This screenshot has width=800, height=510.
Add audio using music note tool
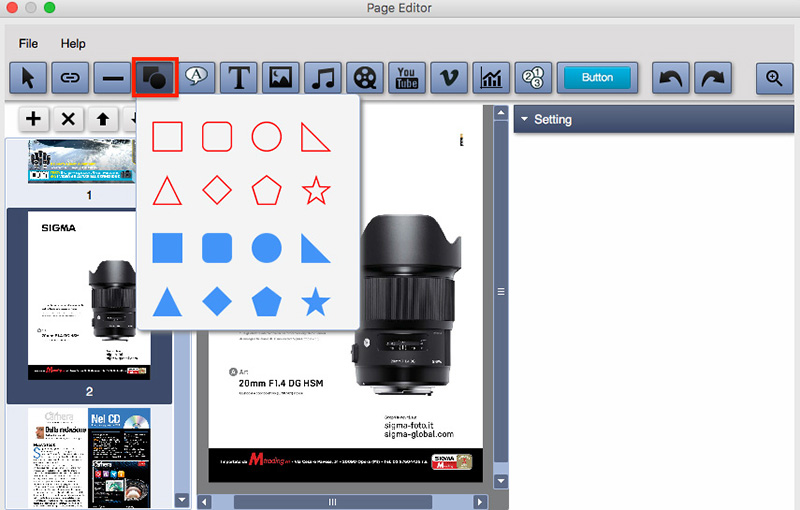coord(322,78)
